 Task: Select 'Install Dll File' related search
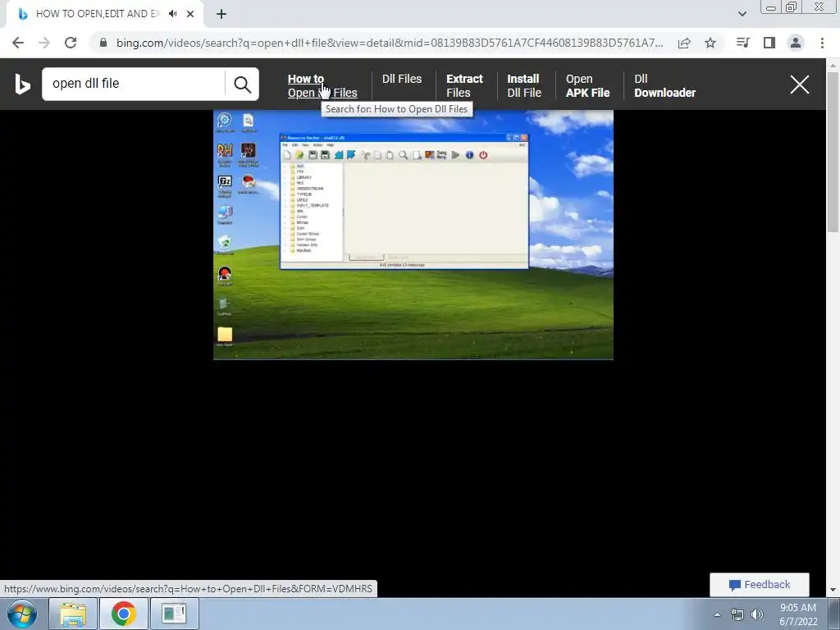coord(524,85)
